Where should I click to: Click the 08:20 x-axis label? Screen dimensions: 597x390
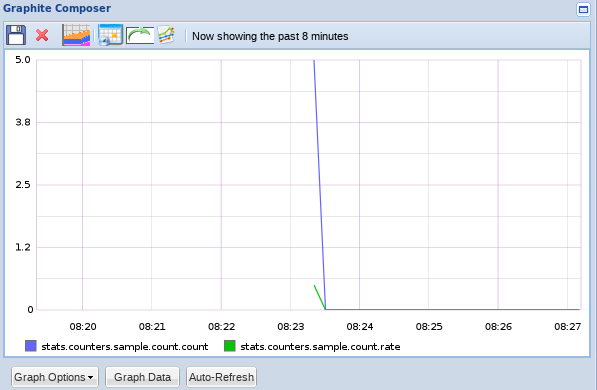(x=83, y=326)
